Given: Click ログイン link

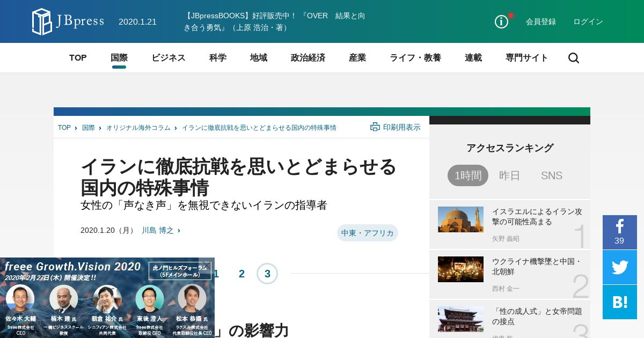Looking at the screenshot, I should [588, 21].
